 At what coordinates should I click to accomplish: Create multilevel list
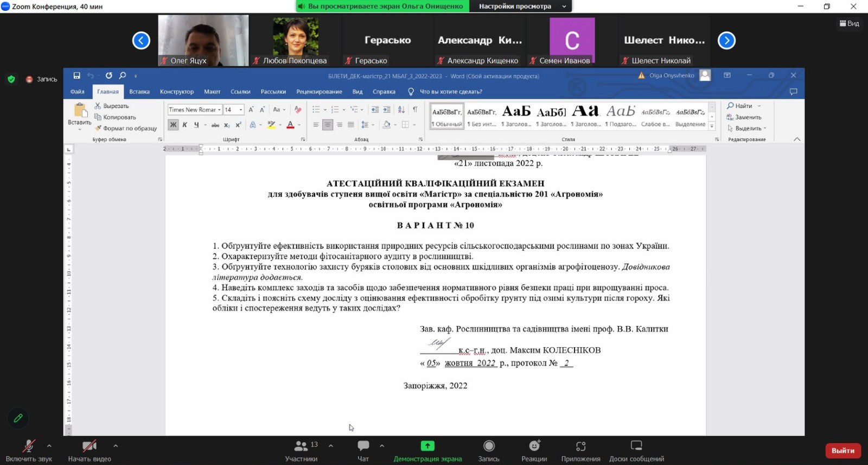click(x=354, y=110)
